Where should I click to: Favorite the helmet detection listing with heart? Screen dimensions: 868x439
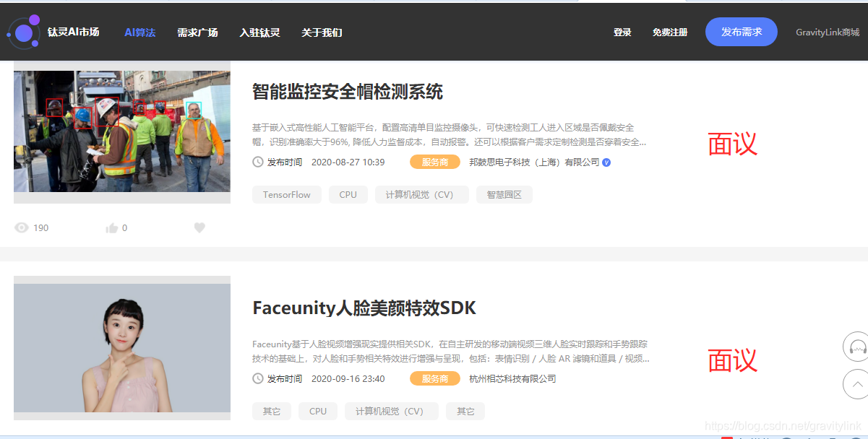[199, 227]
